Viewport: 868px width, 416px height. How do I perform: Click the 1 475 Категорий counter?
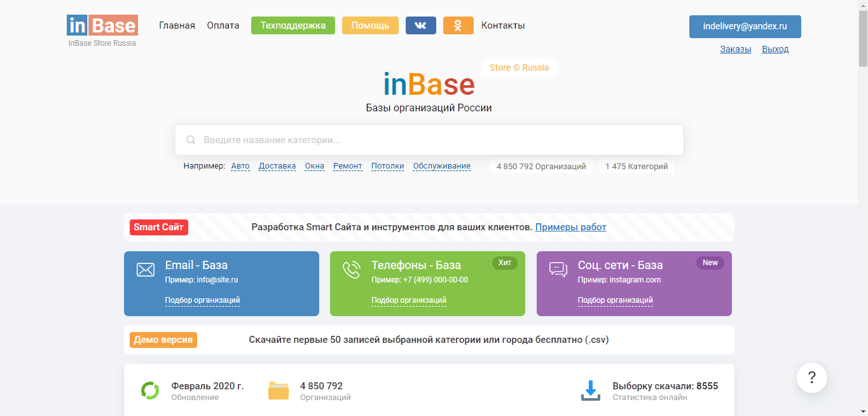click(637, 167)
